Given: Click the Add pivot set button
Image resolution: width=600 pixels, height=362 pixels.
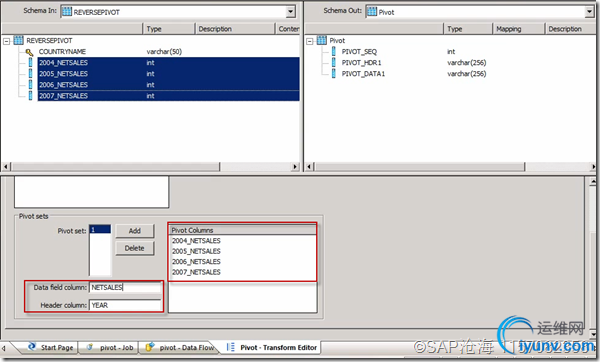Looking at the screenshot, I should (x=135, y=231).
